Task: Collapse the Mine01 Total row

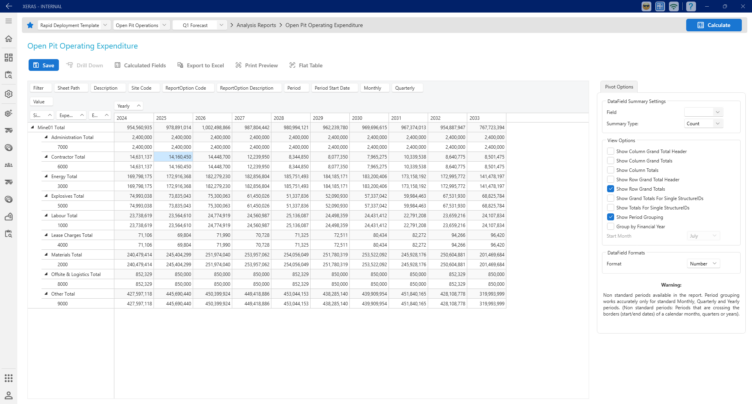Action: [33, 128]
